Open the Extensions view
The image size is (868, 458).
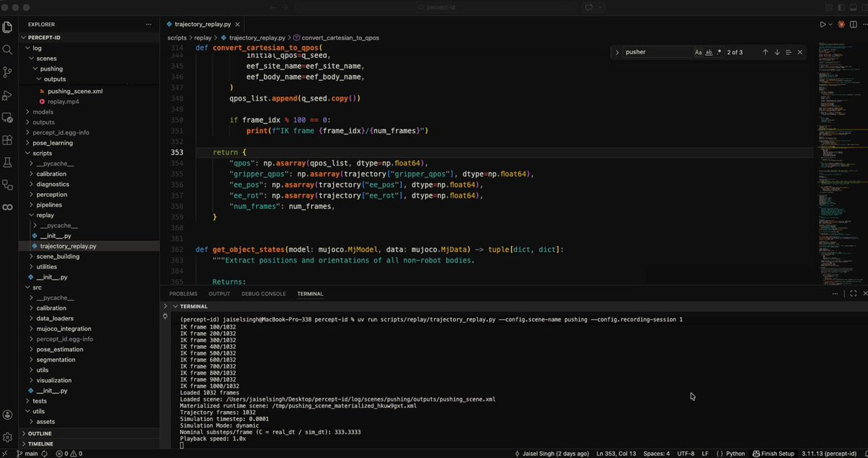coord(8,140)
